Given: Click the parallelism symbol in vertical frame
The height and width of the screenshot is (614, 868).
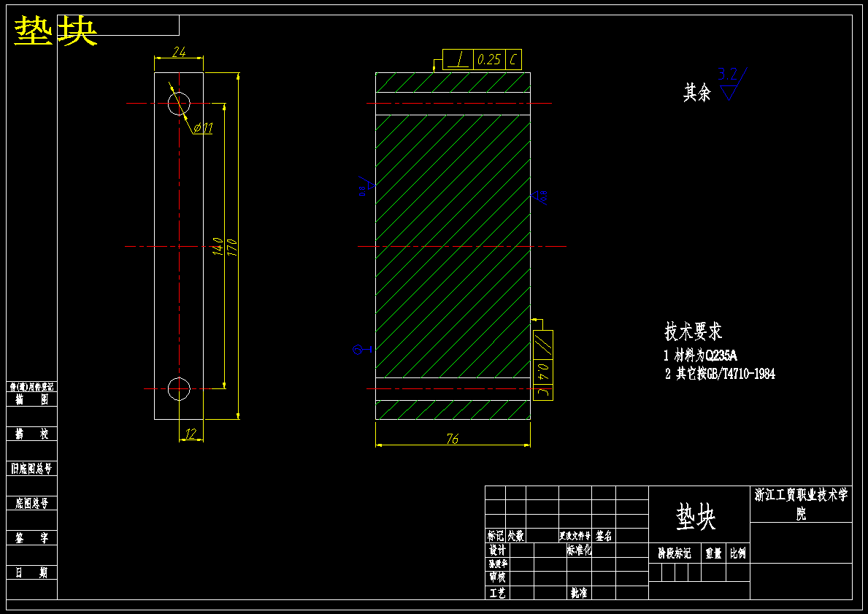Looking at the screenshot, I should [x=543, y=345].
